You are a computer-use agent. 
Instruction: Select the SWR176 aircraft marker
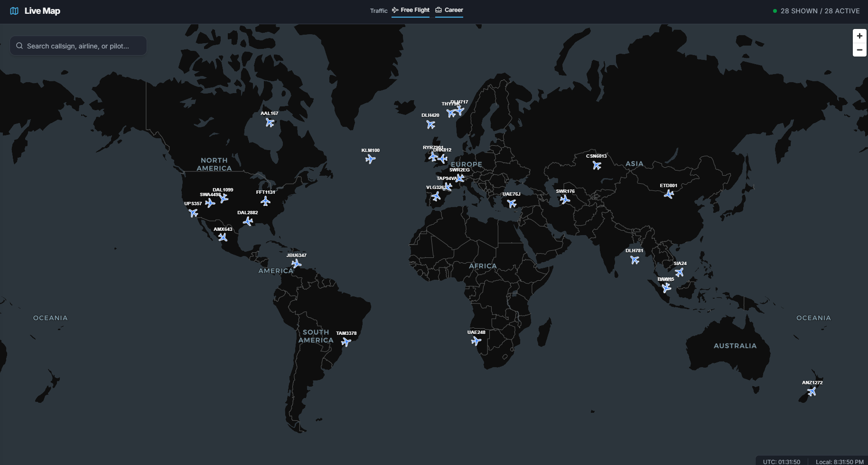pos(565,200)
